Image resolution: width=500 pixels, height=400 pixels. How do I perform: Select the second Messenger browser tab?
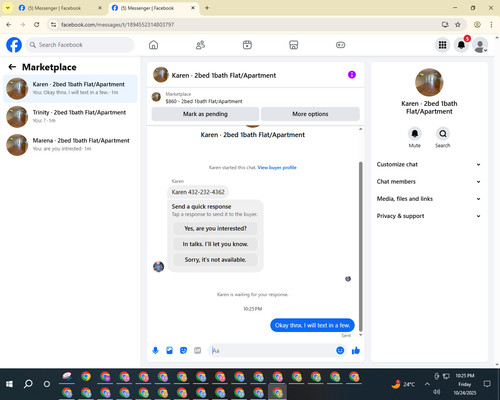pos(152,8)
